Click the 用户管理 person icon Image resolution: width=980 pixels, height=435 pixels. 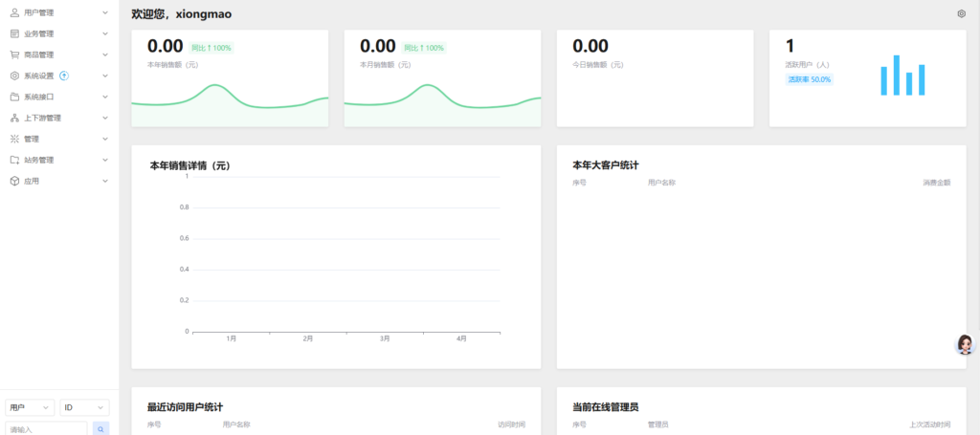tap(14, 12)
